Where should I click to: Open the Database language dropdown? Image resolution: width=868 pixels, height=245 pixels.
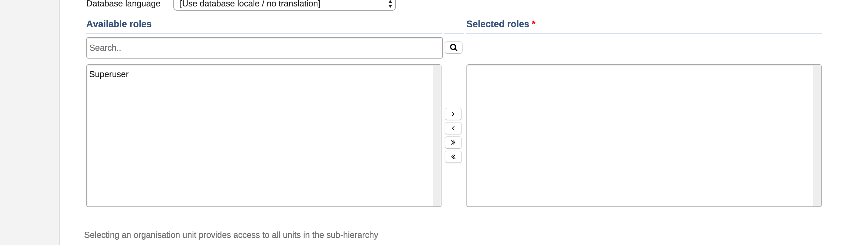pos(284,4)
